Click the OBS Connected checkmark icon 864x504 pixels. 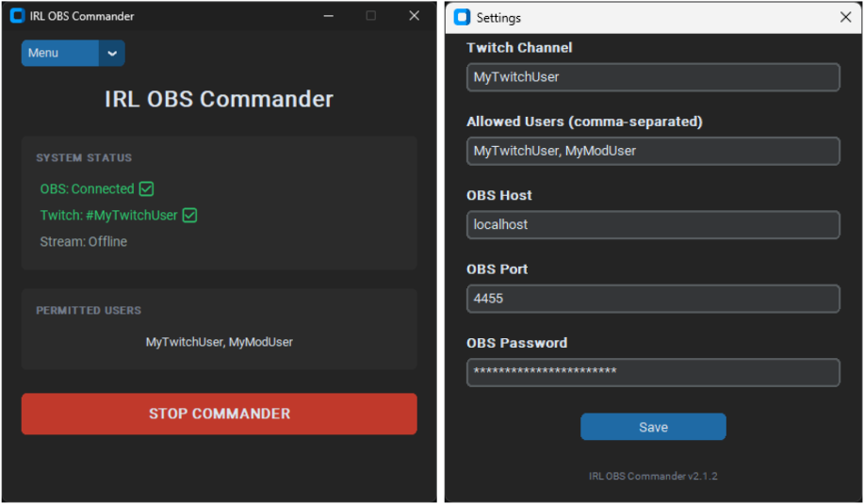pos(147,189)
